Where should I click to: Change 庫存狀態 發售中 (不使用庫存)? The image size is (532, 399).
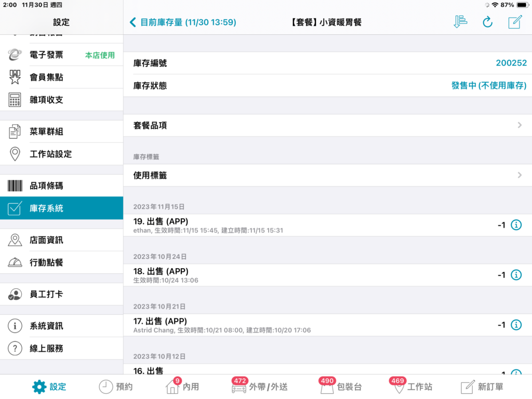click(x=488, y=86)
